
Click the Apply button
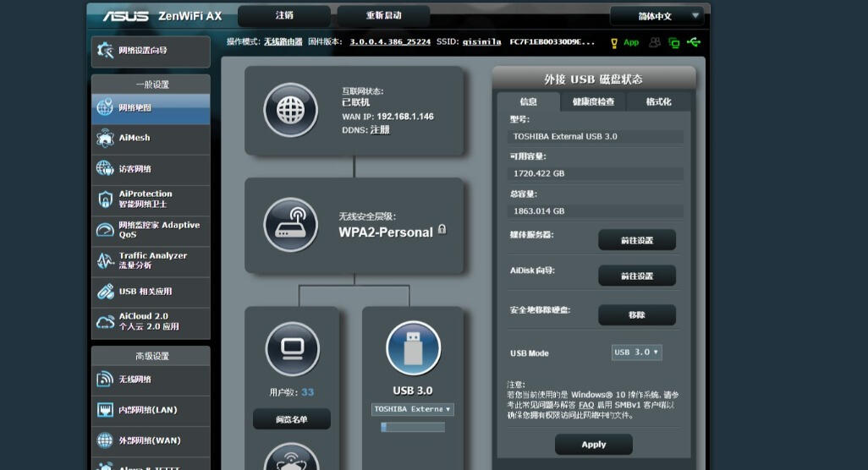pyautogui.click(x=593, y=445)
